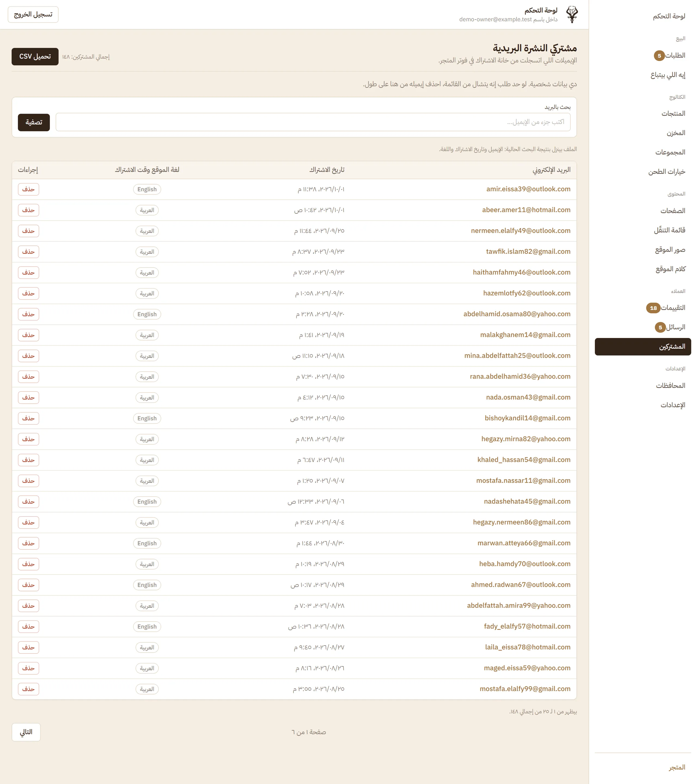The height and width of the screenshot is (784, 697).
Task: Click email nermeen.elalfy49@outlook.com
Action: [x=520, y=230]
